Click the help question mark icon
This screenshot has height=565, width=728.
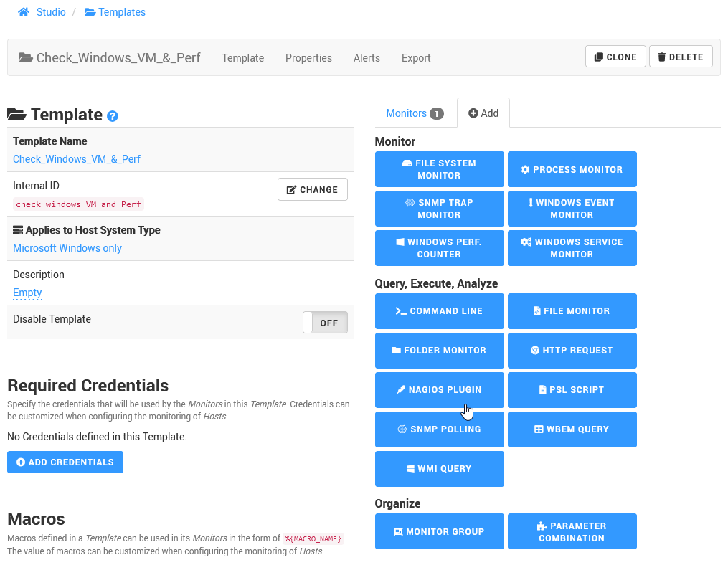coord(113,116)
